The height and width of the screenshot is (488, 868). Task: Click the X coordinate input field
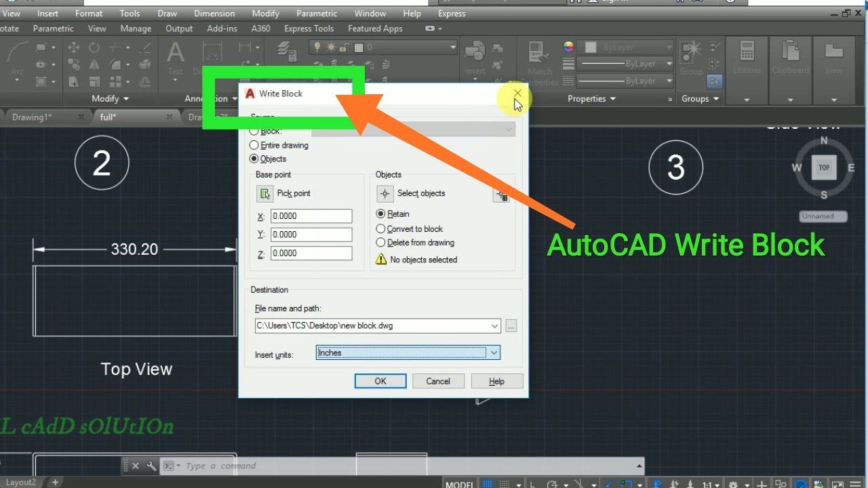pyautogui.click(x=311, y=216)
